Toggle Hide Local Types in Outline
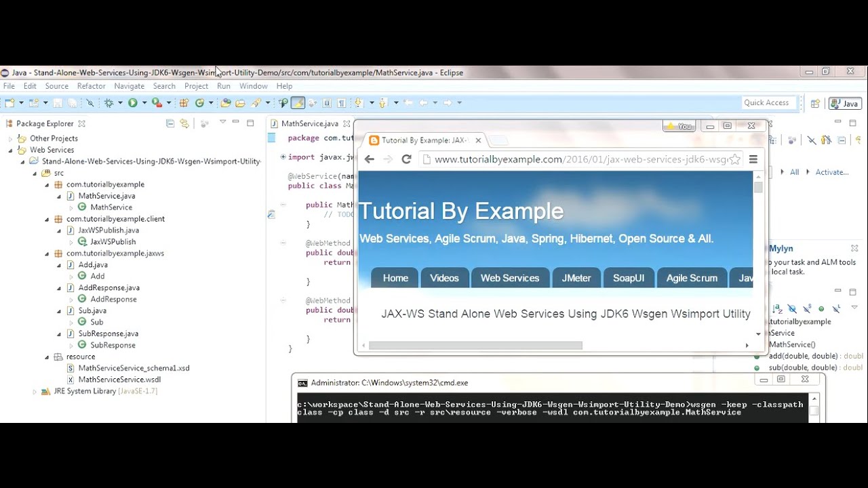868x488 pixels. coord(836,308)
